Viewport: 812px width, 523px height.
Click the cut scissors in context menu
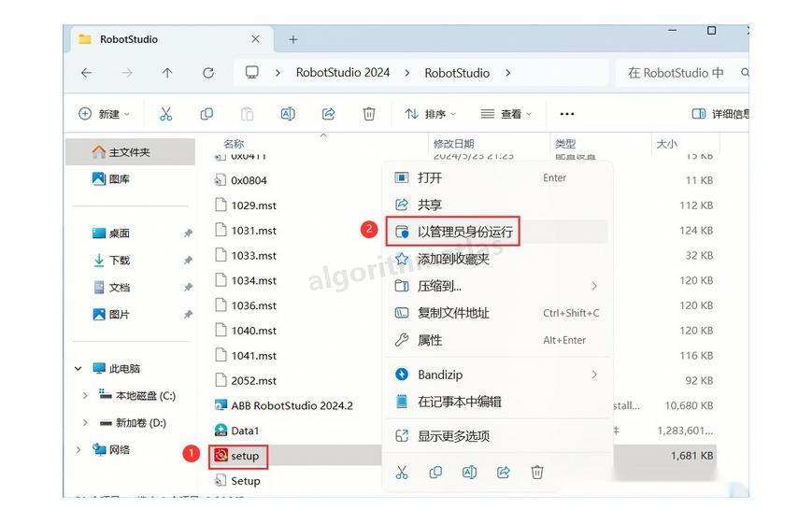(x=402, y=473)
